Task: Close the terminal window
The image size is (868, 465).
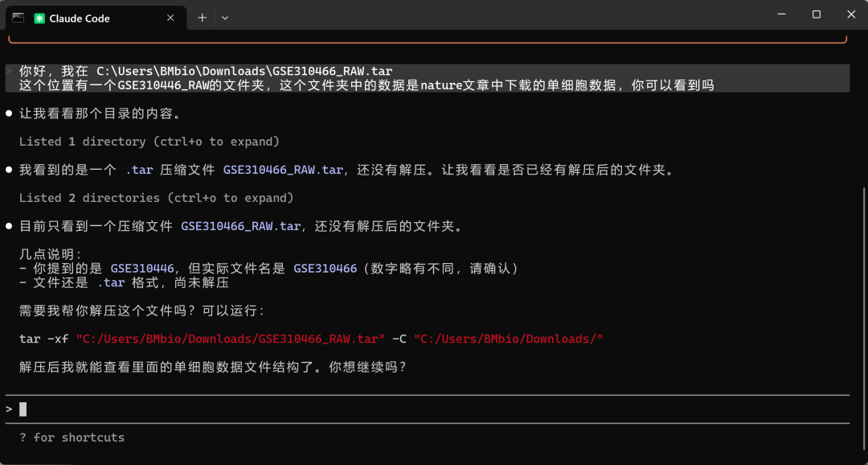Action: (851, 15)
